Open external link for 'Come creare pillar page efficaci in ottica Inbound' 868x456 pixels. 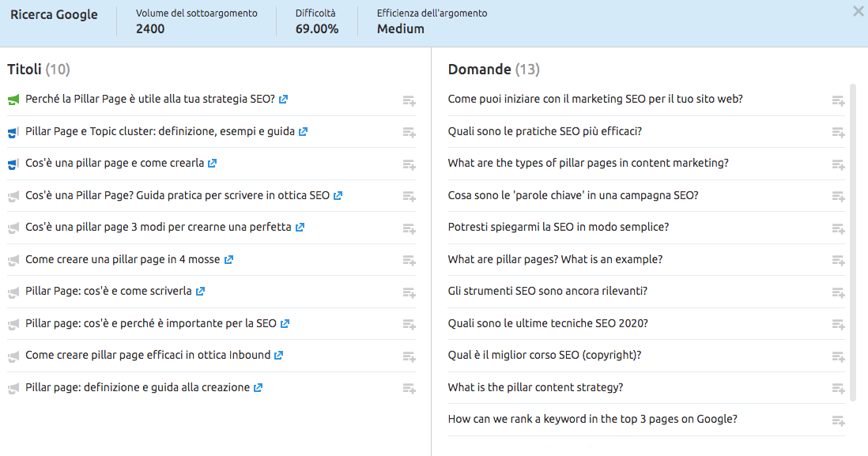[278, 356]
